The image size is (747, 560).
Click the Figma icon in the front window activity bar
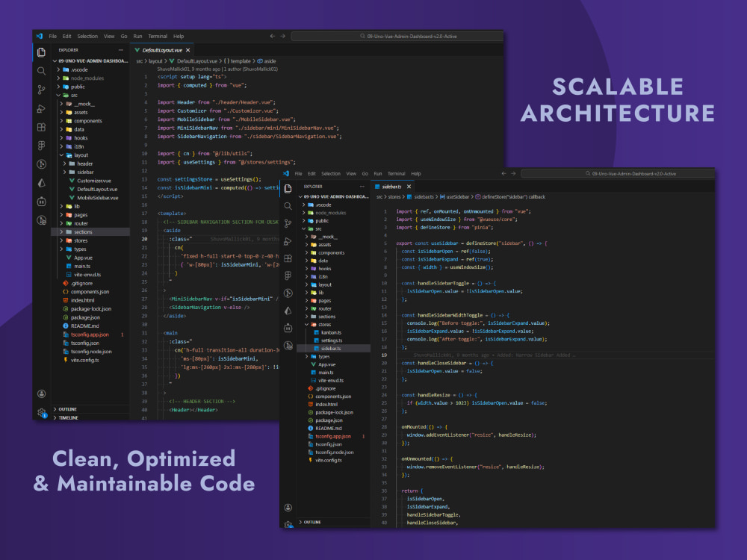tap(288, 276)
